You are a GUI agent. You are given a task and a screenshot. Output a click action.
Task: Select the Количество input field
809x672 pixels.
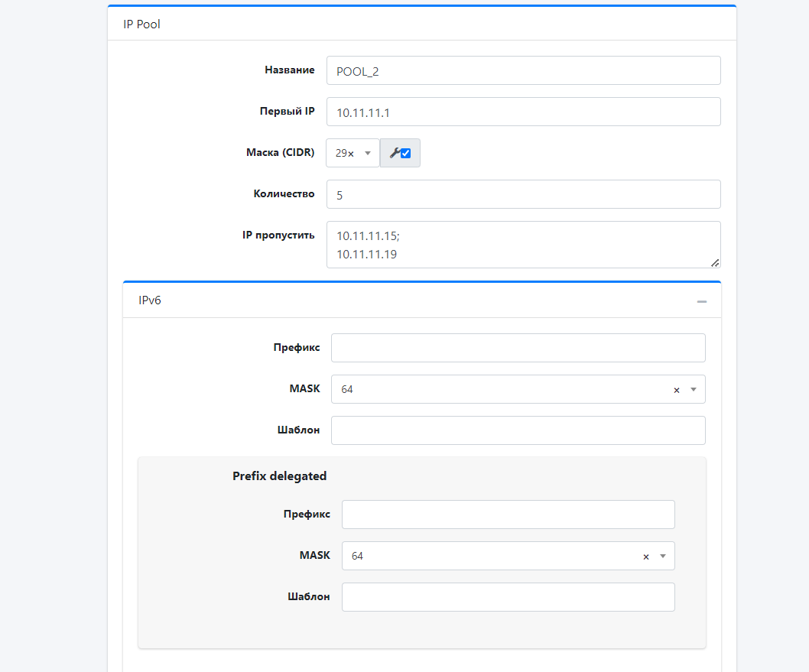click(523, 194)
